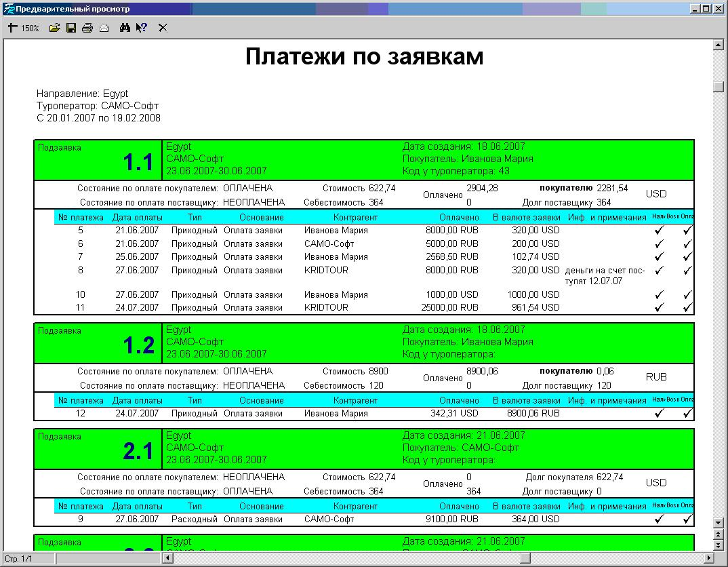The image size is (728, 567).
Task: Close the preview with the X toolbar icon
Action: [x=162, y=27]
